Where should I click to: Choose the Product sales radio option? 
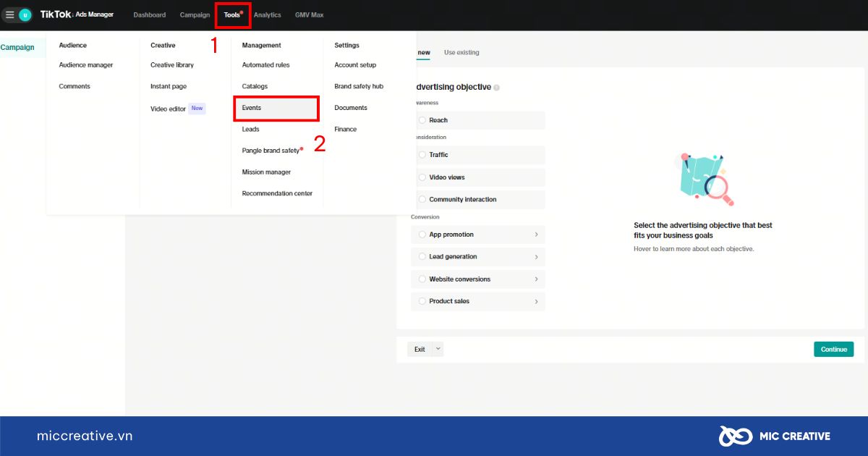(422, 301)
